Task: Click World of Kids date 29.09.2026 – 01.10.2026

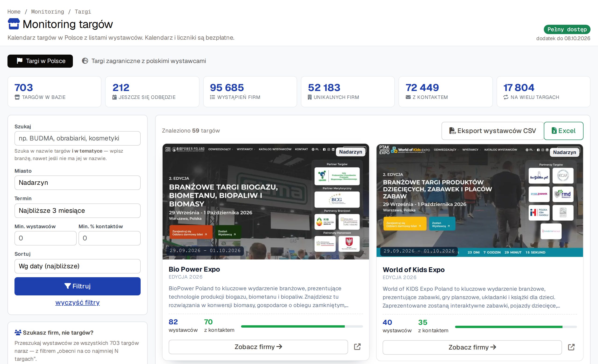Action: click(x=419, y=251)
